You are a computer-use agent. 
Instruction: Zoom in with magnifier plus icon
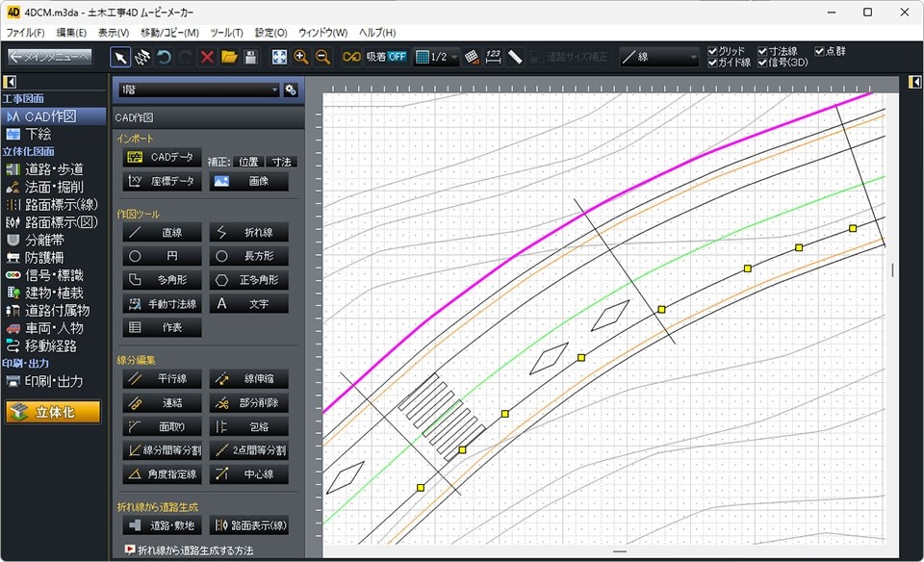301,57
